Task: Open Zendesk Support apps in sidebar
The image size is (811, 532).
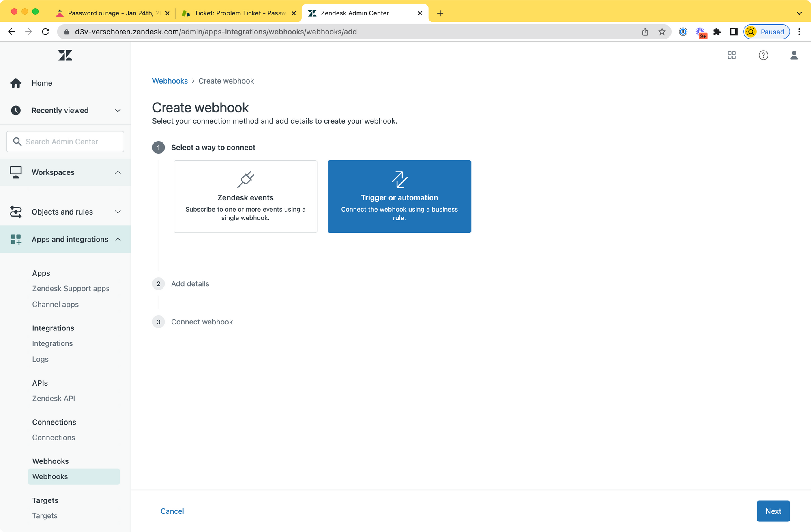Action: (x=71, y=289)
